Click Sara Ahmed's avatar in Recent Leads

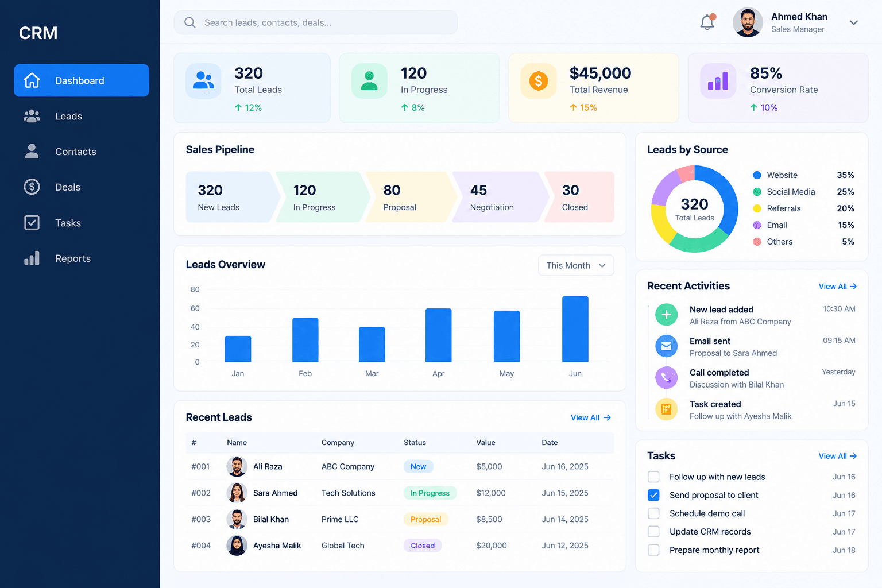coord(237,493)
